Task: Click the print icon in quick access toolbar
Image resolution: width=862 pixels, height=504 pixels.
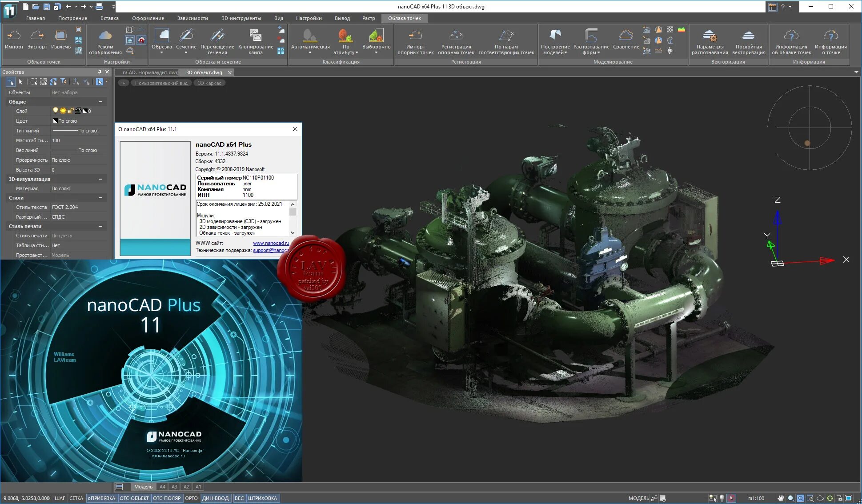Action: pos(99,7)
